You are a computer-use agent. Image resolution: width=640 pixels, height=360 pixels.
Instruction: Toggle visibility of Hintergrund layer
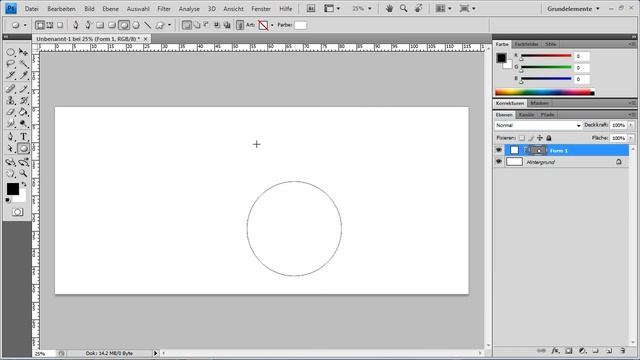(499, 162)
